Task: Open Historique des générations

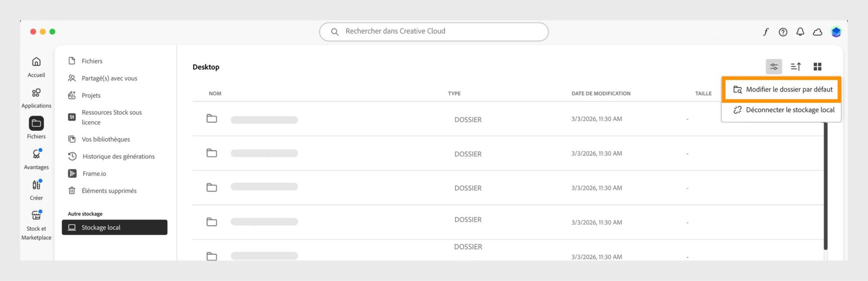Action: point(111,157)
